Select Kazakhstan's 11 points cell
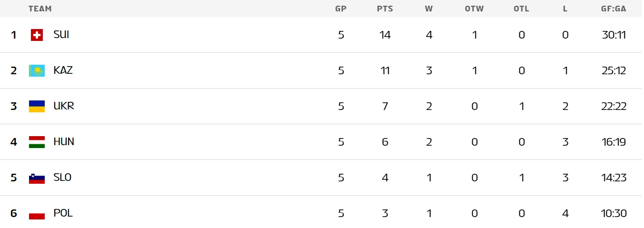The height and width of the screenshot is (228, 644). [385, 70]
